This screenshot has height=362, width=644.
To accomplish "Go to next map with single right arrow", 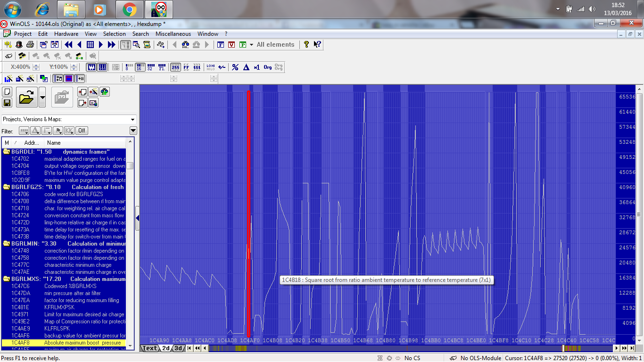I will (101, 44).
